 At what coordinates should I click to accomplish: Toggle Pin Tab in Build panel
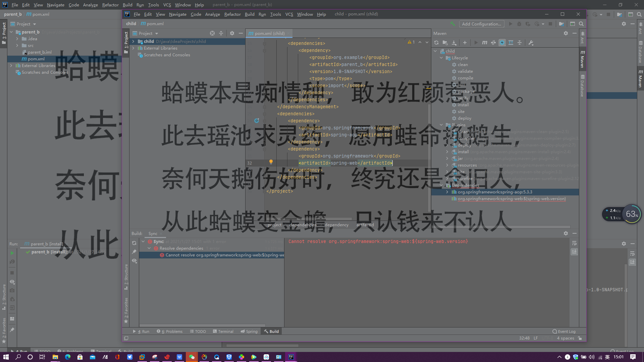(x=134, y=252)
